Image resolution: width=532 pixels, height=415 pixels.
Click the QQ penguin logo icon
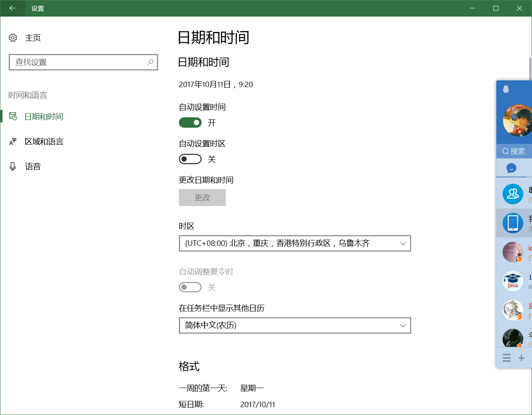click(x=506, y=89)
